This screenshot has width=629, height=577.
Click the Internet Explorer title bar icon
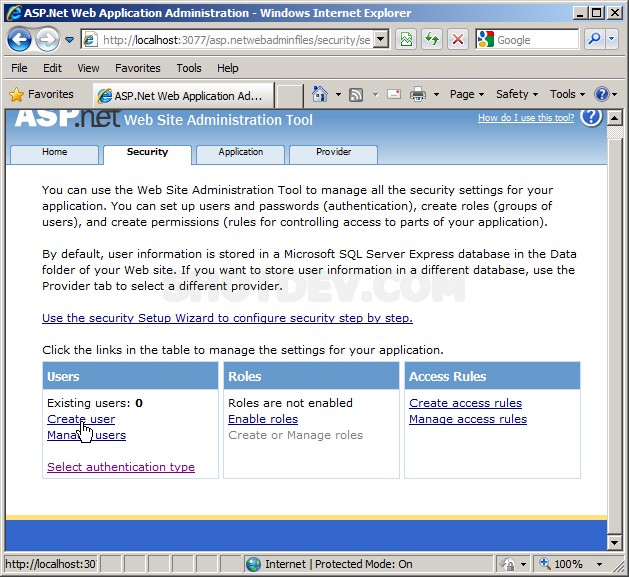click(x=13, y=13)
